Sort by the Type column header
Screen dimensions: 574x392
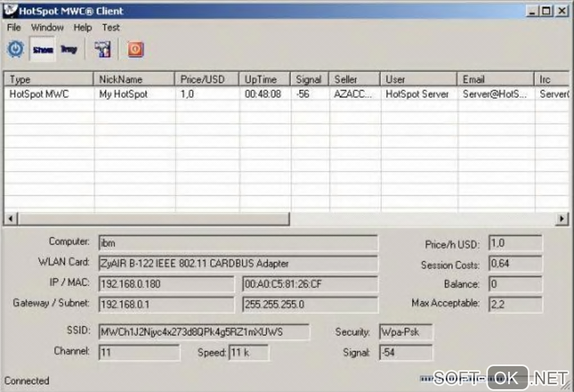click(49, 79)
